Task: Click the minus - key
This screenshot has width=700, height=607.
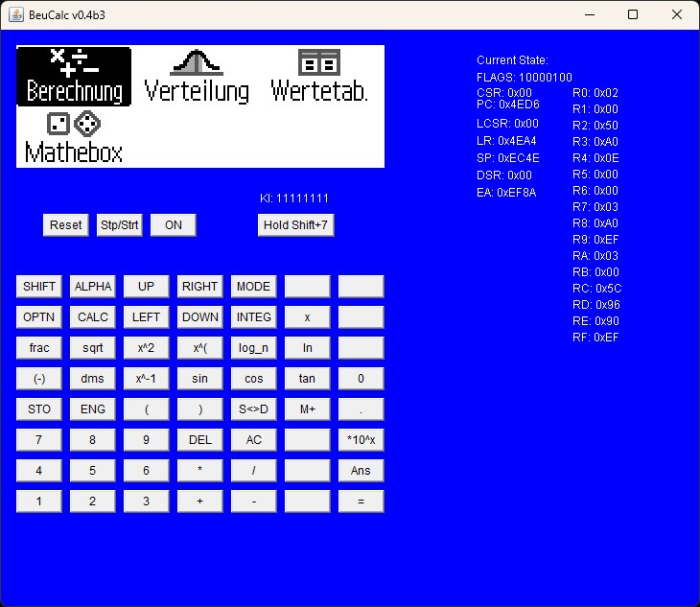Action: point(253,502)
